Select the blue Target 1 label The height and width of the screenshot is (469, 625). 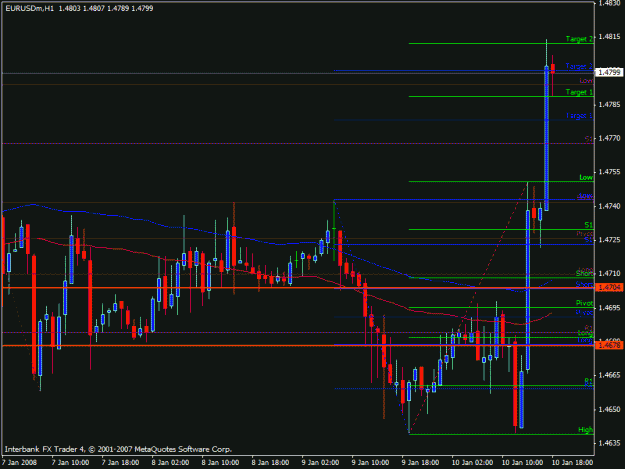coord(579,116)
